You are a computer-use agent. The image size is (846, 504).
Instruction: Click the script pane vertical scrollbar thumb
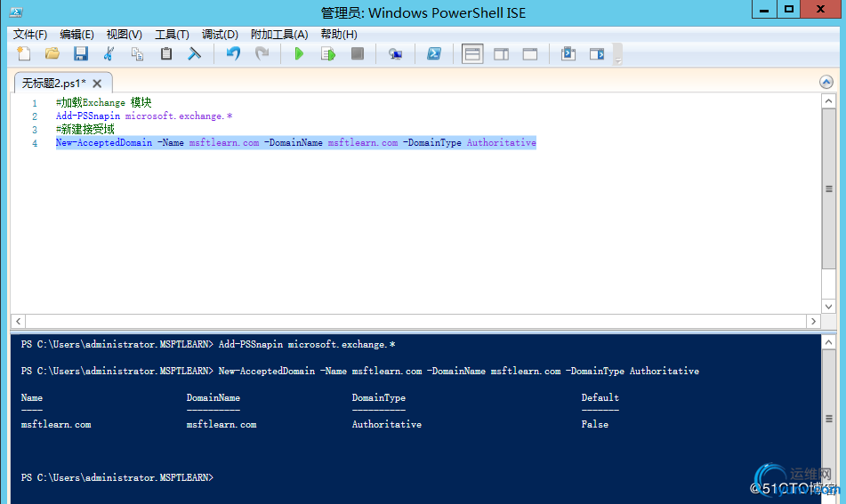(x=829, y=188)
